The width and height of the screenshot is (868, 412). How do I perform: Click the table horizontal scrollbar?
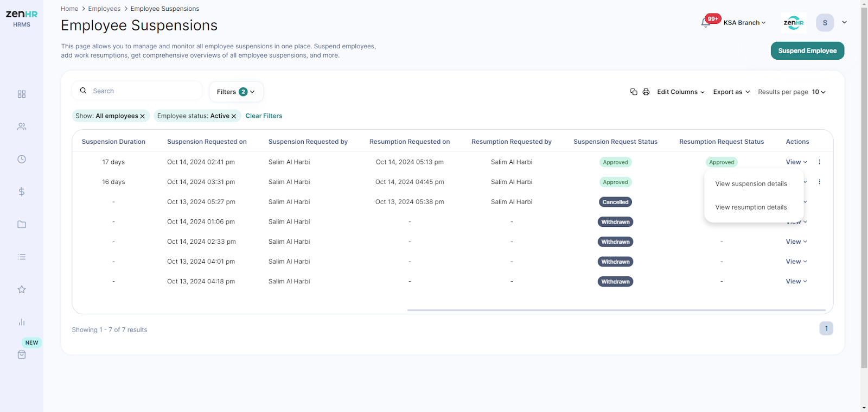[x=616, y=310]
